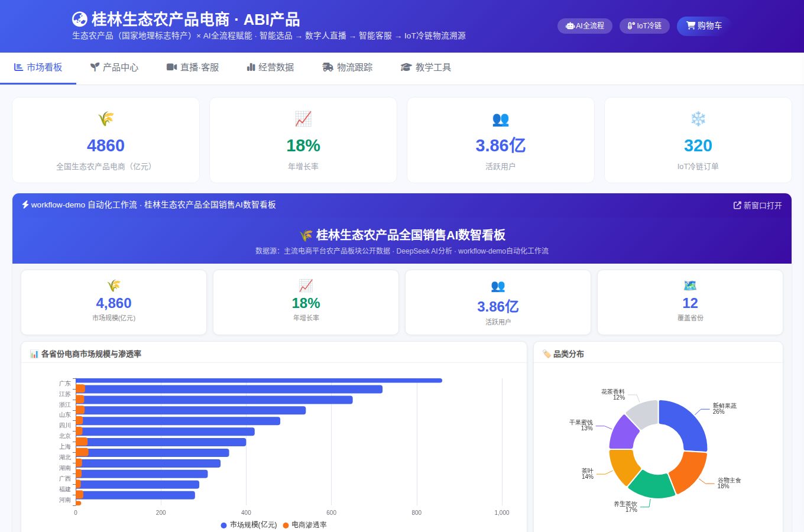Click the users icon on top 3.86亿 card
The width and height of the screenshot is (804, 532).
(x=501, y=119)
